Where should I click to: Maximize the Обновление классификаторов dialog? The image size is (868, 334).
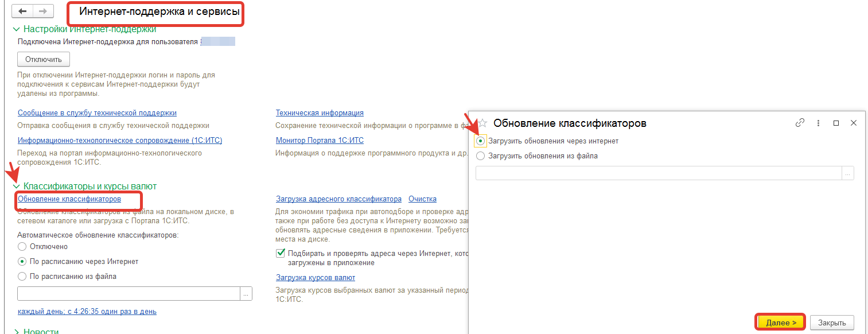pos(836,123)
